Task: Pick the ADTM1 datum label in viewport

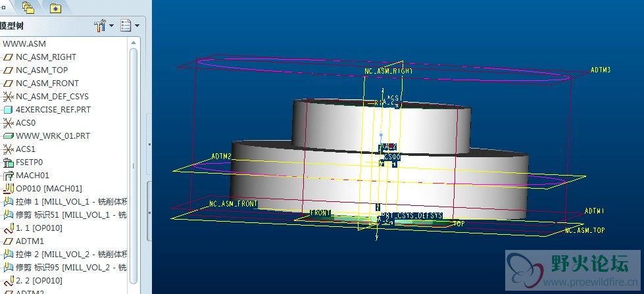Action: 595,210
